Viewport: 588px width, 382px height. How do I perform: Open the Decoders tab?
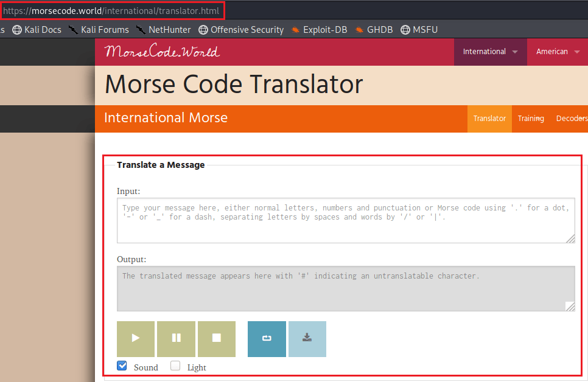click(x=571, y=119)
